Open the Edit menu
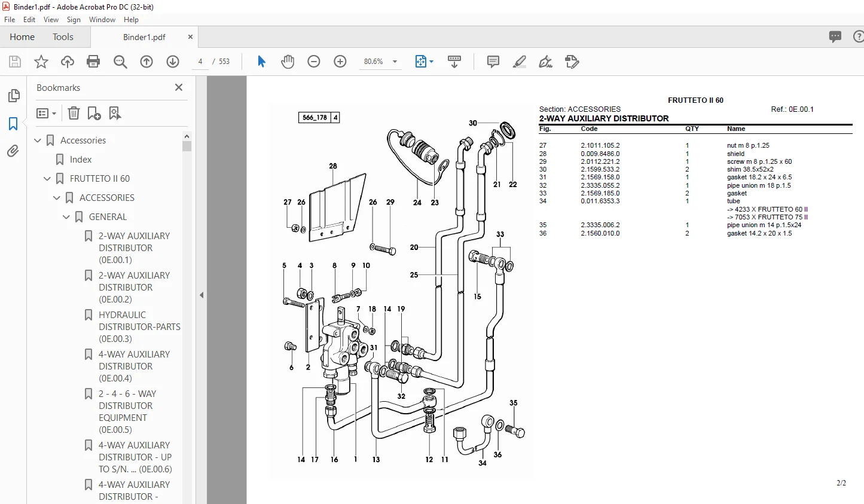 click(29, 20)
